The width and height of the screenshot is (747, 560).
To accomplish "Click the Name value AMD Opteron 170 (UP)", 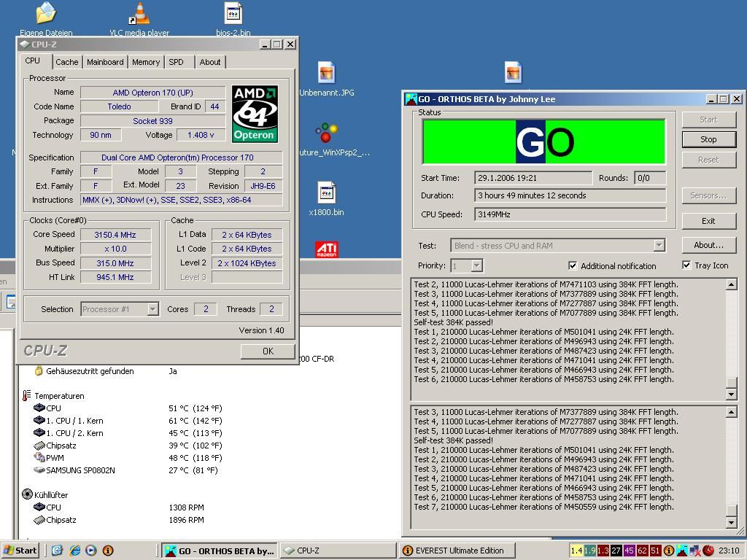I will point(152,93).
